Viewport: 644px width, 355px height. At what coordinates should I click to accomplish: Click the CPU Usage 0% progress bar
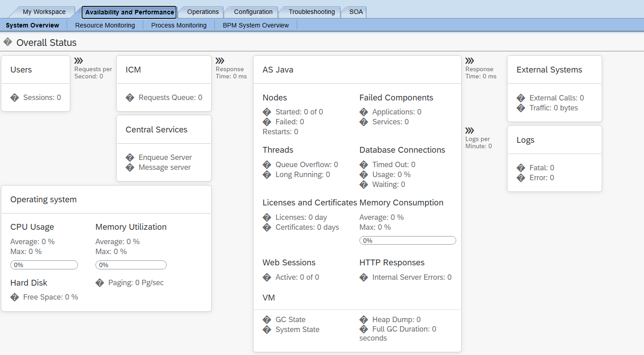pyautogui.click(x=44, y=265)
